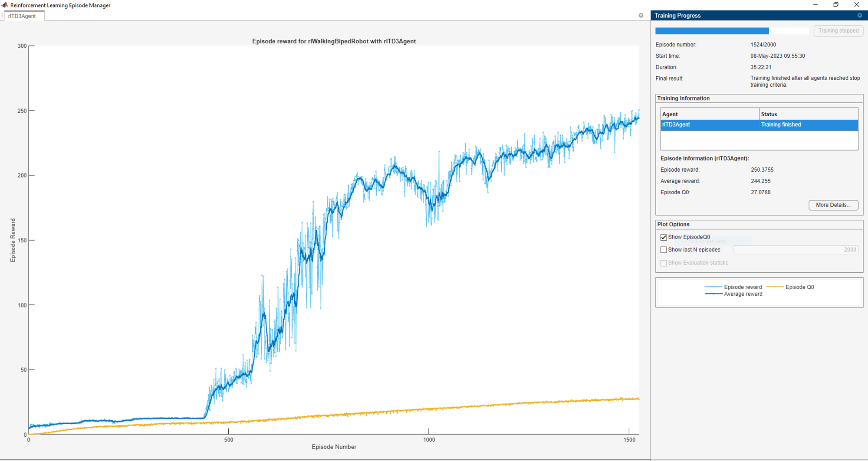Open the Training Progress panel actions arrow
Viewport: 868px width, 461px height.
coord(859,16)
